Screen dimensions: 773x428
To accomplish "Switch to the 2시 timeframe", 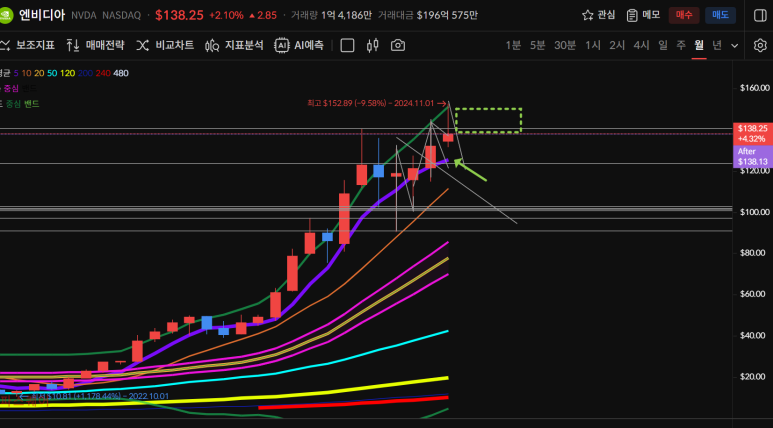I will (x=617, y=46).
